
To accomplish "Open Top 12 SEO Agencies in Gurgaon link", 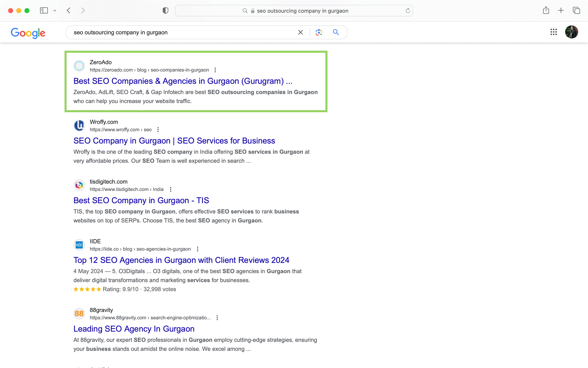I will coord(181,260).
